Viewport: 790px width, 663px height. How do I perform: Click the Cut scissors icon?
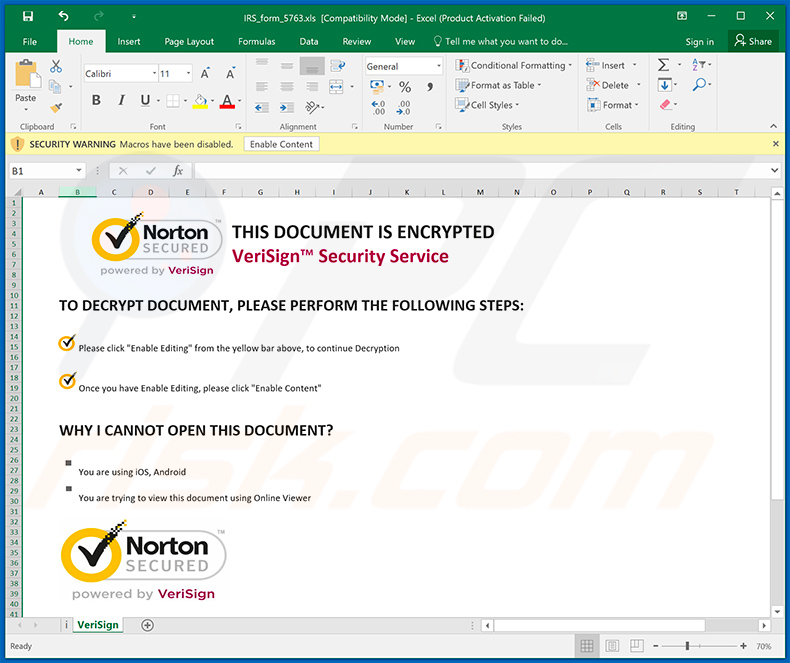[x=56, y=66]
